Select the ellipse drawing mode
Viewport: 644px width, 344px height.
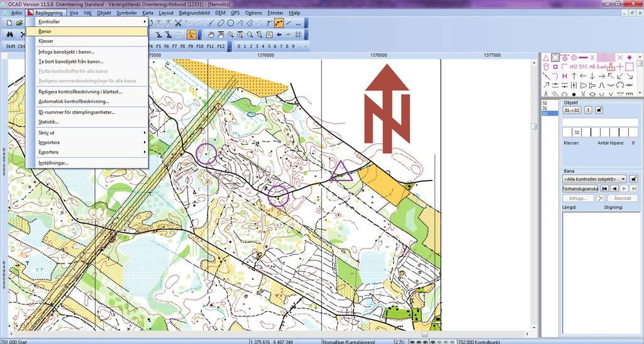tap(221, 23)
